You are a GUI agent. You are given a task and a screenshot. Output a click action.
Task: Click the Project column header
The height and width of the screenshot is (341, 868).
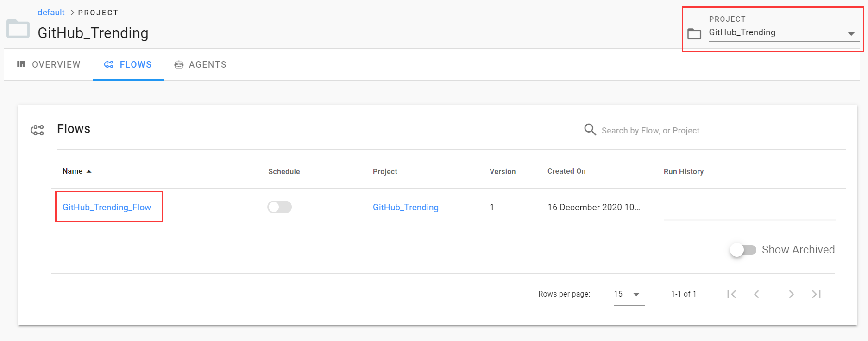tap(385, 171)
